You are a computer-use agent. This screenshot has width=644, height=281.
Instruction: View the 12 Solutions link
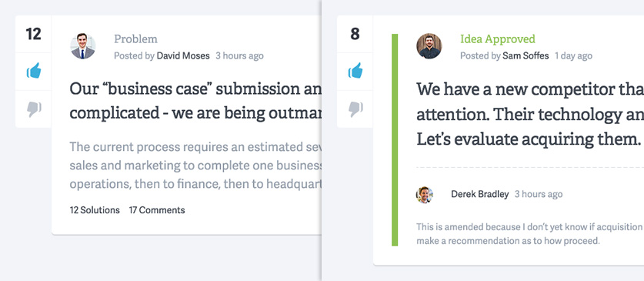(x=95, y=210)
